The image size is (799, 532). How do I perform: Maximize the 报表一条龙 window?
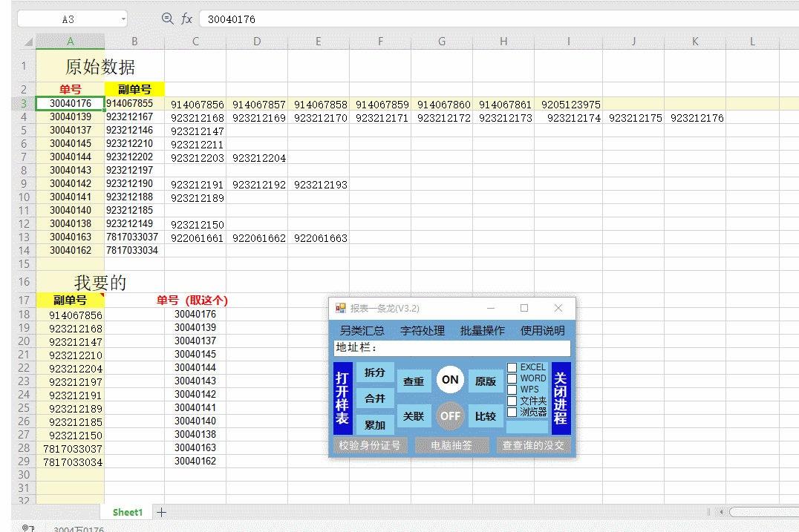[524, 308]
